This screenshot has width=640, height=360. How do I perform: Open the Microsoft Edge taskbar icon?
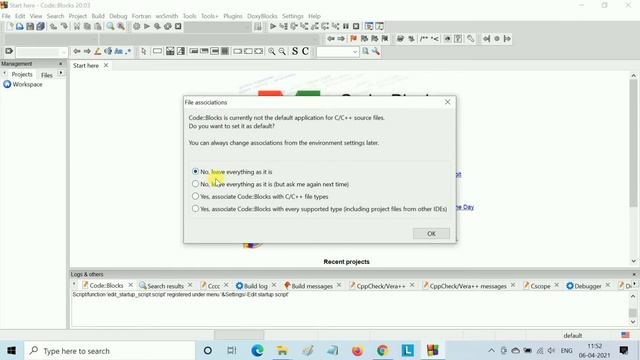pyautogui.click(x=257, y=351)
